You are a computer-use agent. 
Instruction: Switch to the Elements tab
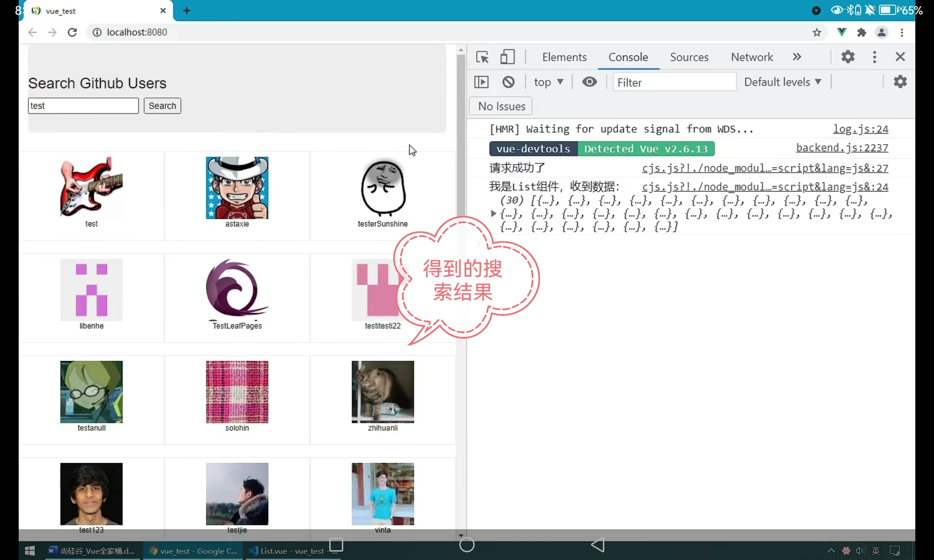[x=564, y=57]
